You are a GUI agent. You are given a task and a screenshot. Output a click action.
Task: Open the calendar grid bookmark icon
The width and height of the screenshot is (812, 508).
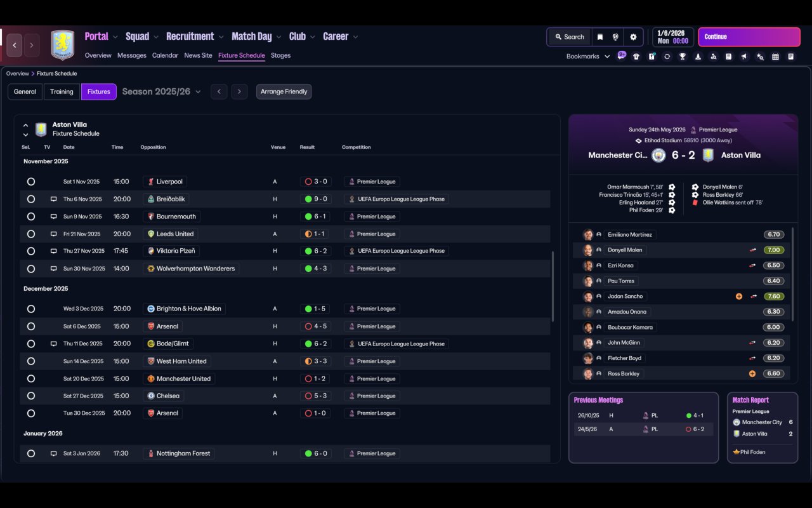pyautogui.click(x=775, y=57)
